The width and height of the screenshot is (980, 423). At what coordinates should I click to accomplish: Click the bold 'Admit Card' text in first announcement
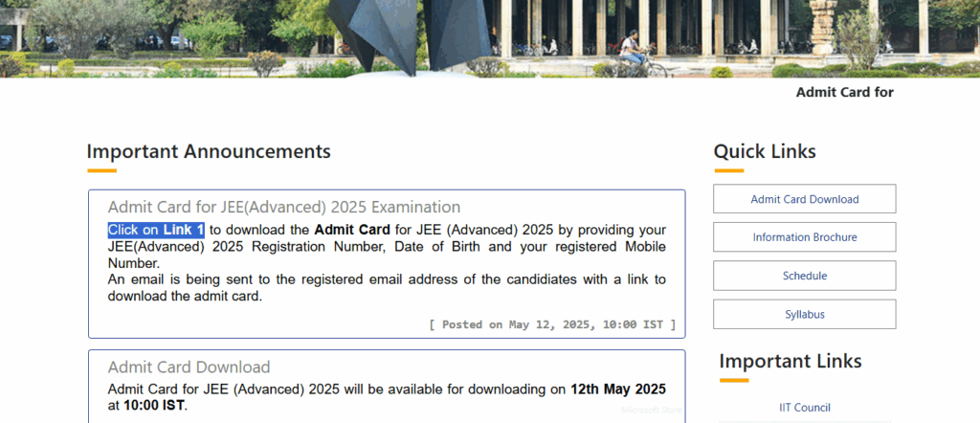point(351,230)
